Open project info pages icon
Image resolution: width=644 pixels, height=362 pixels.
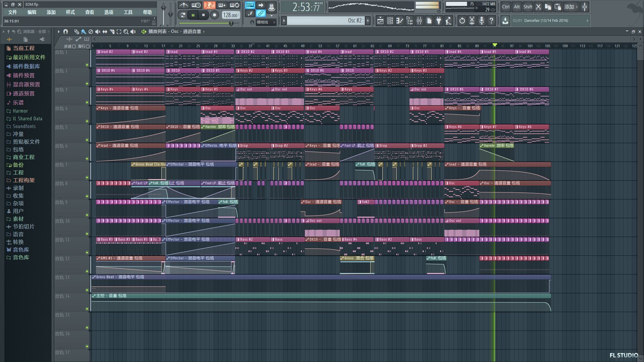pos(429,21)
